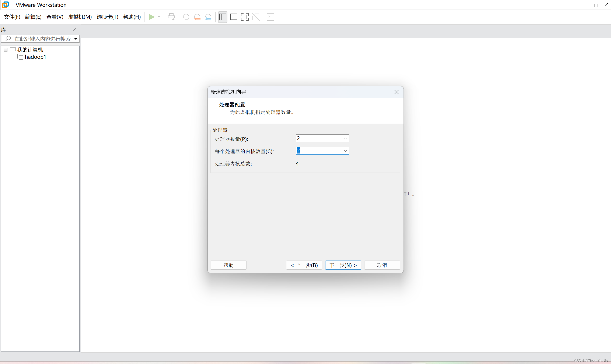Viewport: 611px width, 364px height.
Task: Open the 文件(F) menu
Action: pos(12,17)
